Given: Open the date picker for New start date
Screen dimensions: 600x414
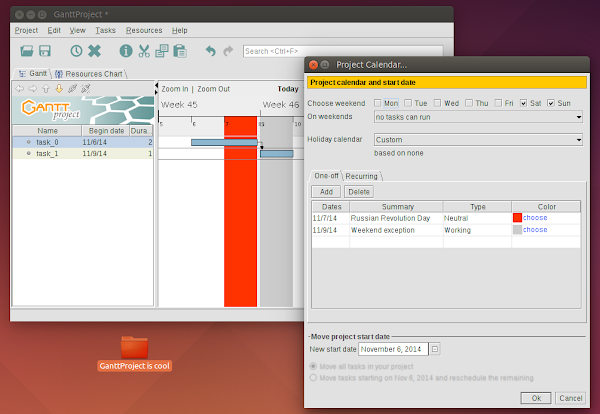Looking at the screenshot, I should pyautogui.click(x=435, y=349).
